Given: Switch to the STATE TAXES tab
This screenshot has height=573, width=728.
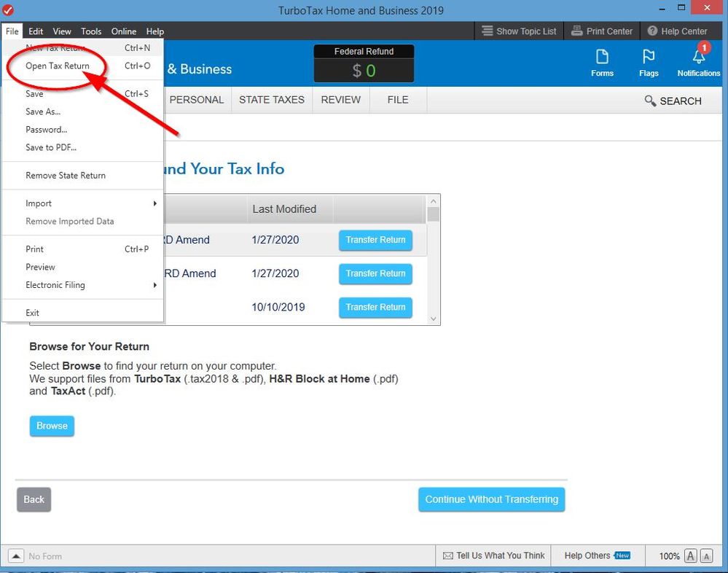Looking at the screenshot, I should (x=272, y=100).
